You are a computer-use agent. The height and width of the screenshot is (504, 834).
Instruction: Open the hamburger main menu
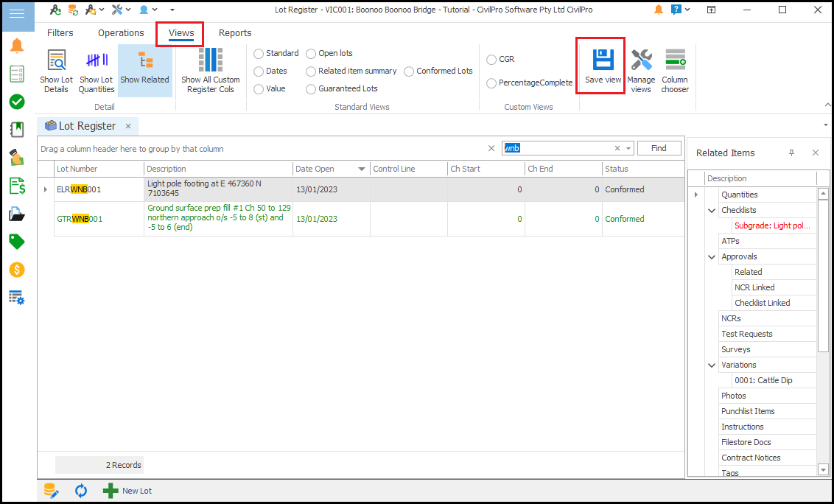click(x=17, y=14)
